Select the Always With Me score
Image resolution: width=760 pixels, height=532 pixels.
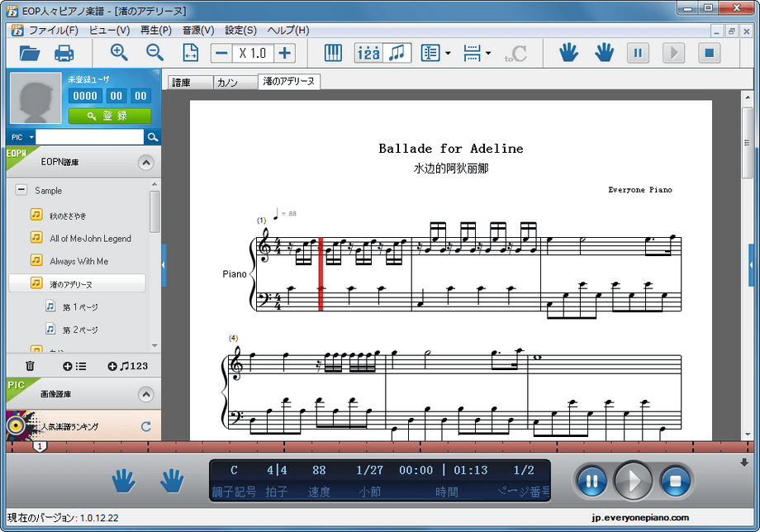(x=79, y=261)
